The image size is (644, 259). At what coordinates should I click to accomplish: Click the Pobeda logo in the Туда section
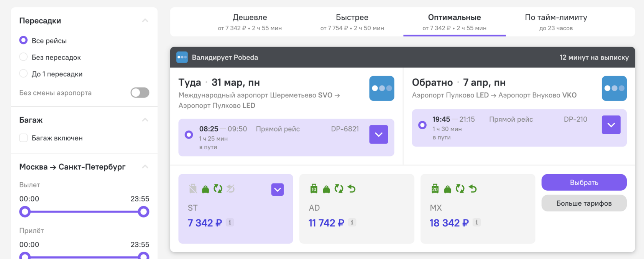381,88
